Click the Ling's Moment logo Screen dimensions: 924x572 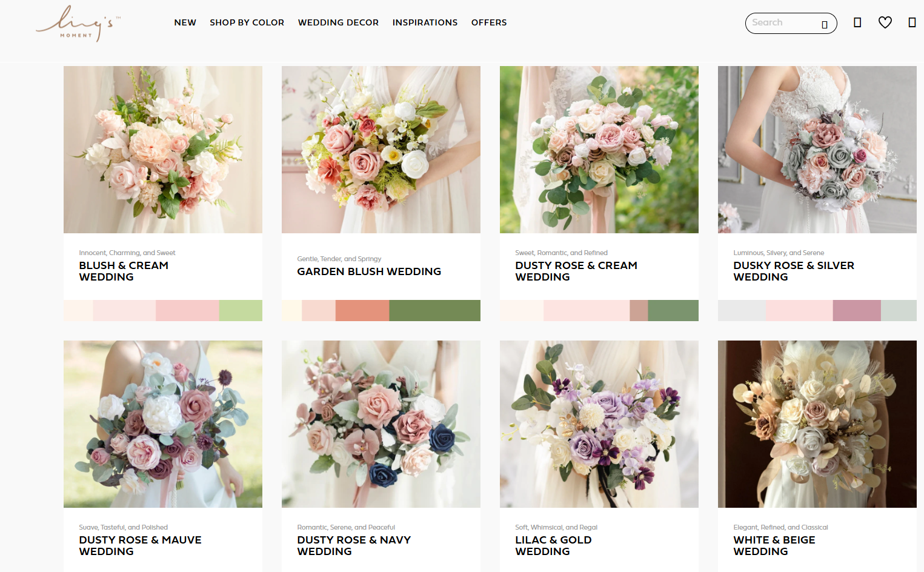pos(78,24)
